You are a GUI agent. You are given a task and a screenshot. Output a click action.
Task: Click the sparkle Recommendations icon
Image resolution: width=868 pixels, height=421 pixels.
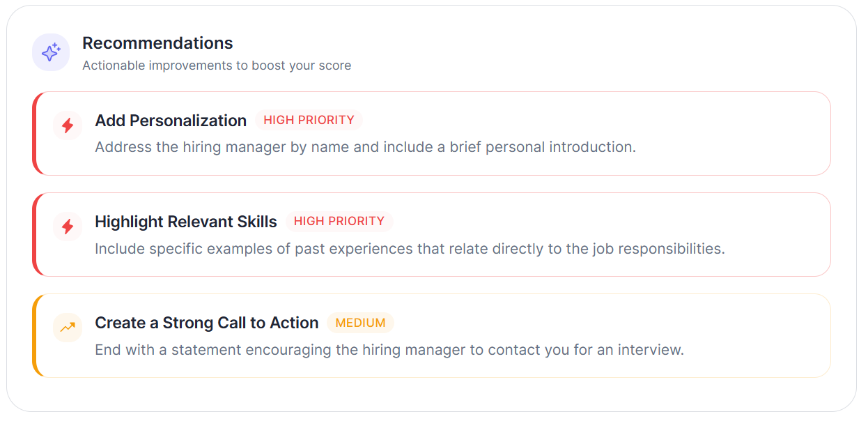click(51, 52)
